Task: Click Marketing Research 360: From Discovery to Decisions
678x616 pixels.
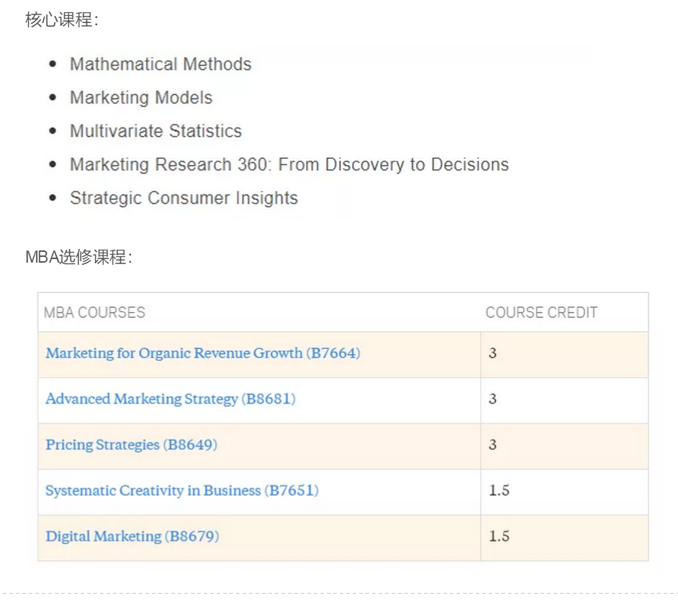Action: [x=289, y=165]
